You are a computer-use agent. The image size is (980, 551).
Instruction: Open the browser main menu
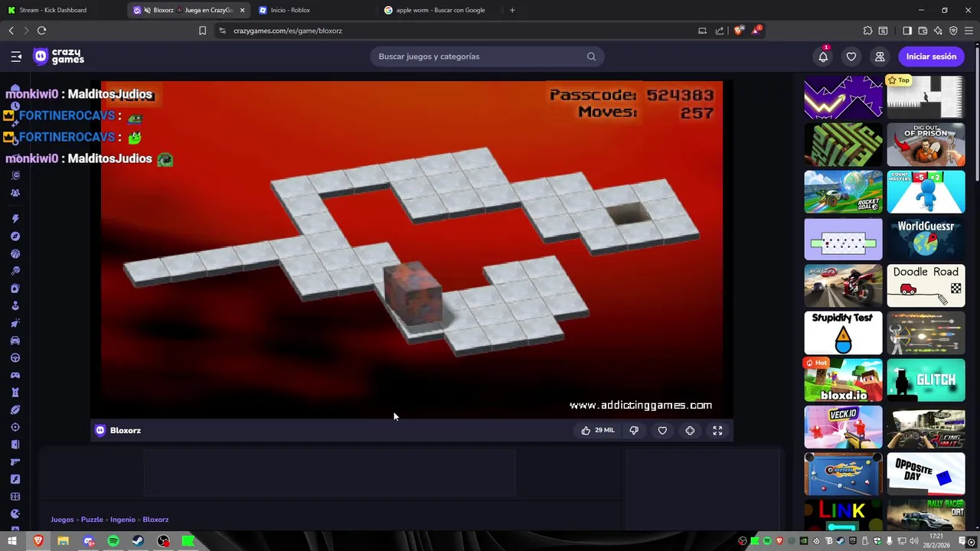coord(969,31)
